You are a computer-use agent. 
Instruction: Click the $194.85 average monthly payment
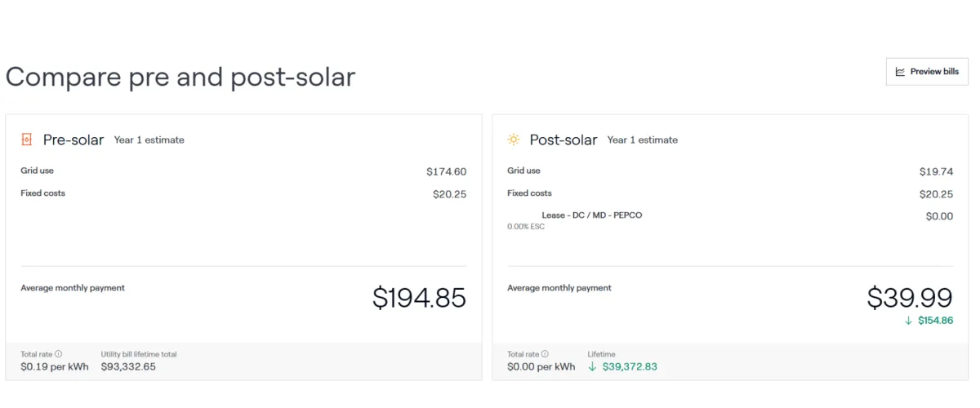(419, 298)
